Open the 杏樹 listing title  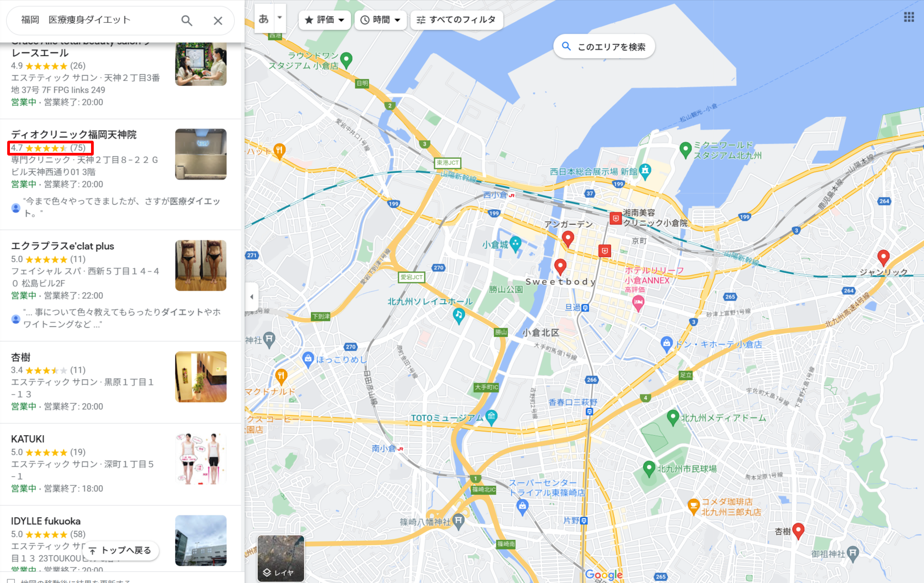(x=21, y=357)
